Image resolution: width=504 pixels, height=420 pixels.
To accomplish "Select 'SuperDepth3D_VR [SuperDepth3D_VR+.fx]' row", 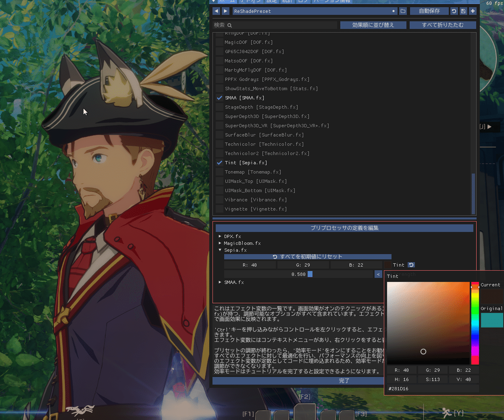I will (x=277, y=126).
